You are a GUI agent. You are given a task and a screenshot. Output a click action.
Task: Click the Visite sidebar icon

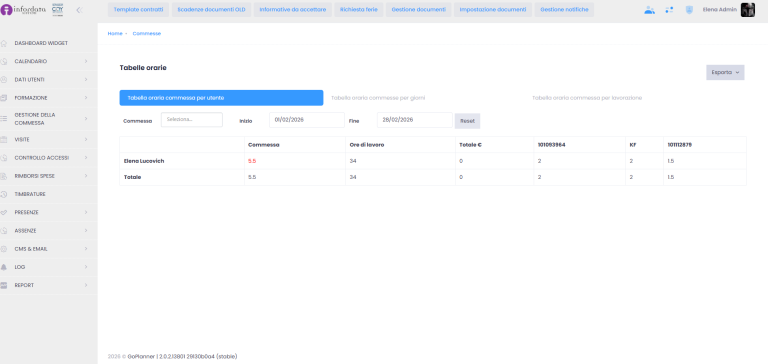4,140
